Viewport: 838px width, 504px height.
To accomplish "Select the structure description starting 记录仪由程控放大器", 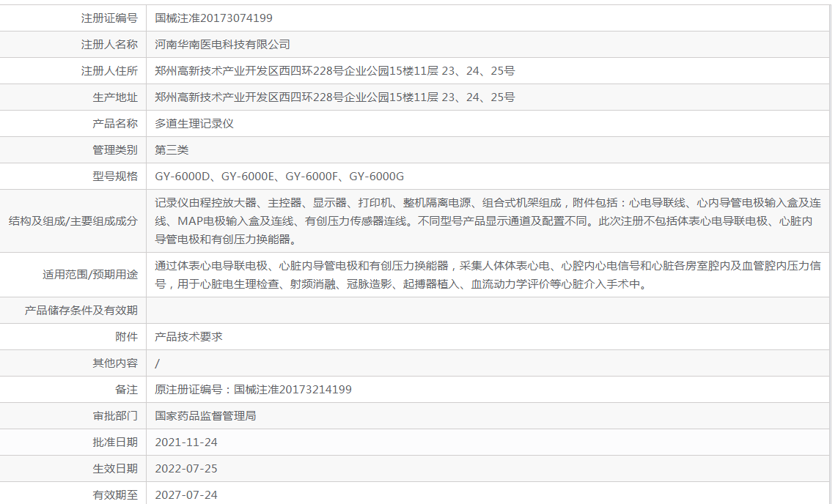I will coord(488,221).
